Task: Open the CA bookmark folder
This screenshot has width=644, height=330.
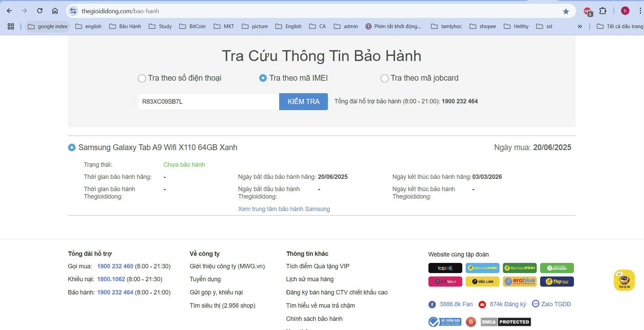Action: (317, 26)
